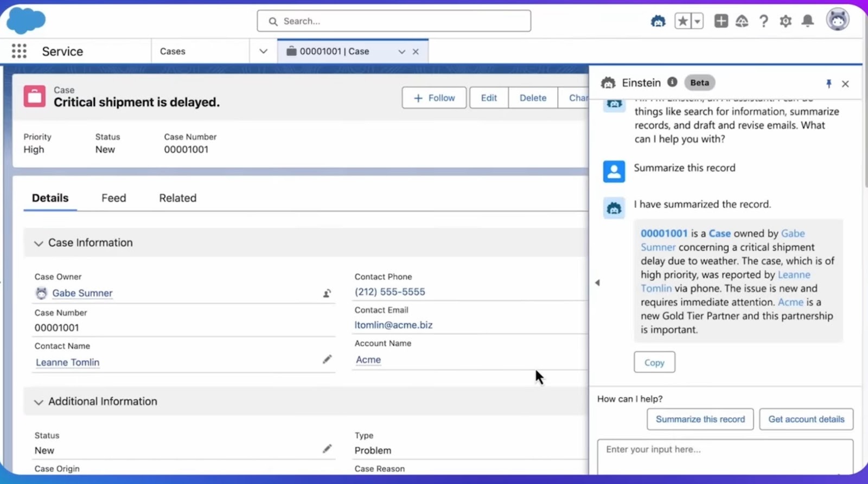
Task: Follow this case
Action: [434, 98]
